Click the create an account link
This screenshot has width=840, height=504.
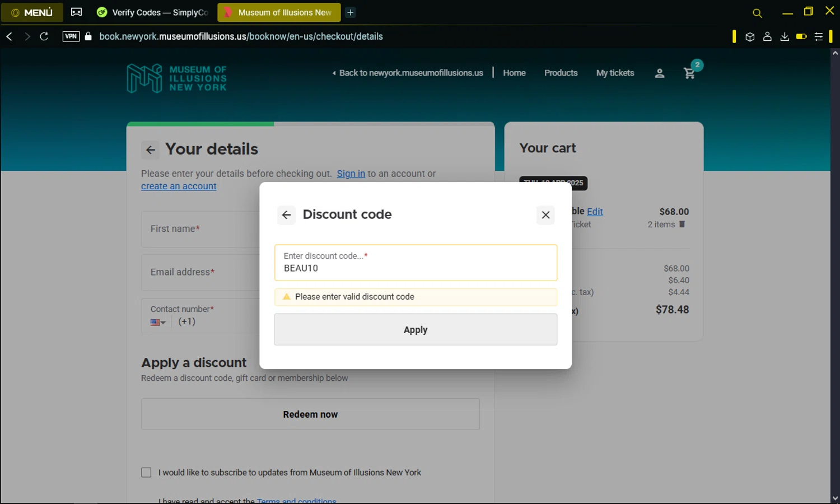tap(179, 186)
